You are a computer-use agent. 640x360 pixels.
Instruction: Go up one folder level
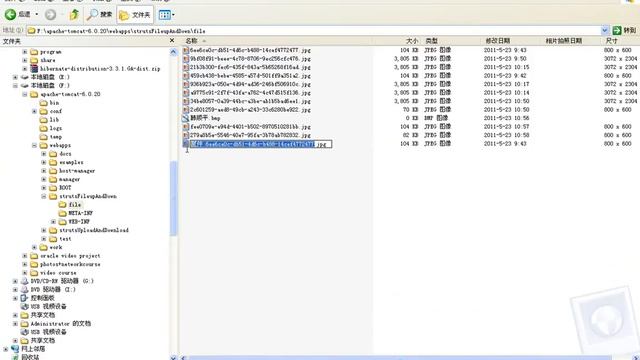pyautogui.click(x=74, y=15)
